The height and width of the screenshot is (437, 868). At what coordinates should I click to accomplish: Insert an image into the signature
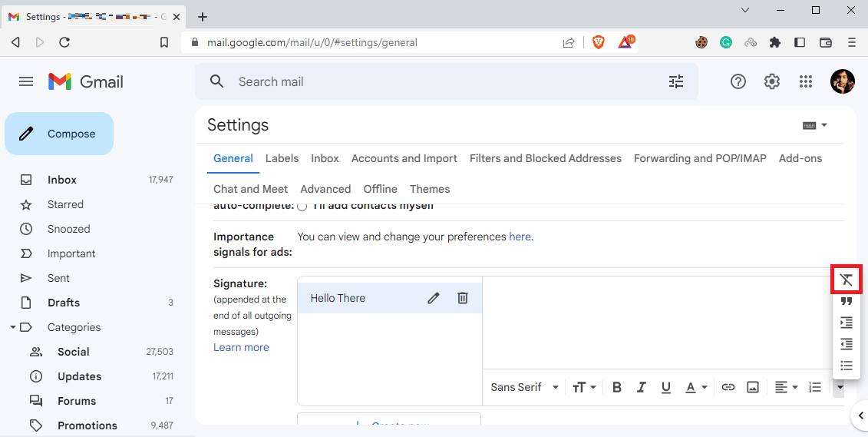tap(753, 387)
